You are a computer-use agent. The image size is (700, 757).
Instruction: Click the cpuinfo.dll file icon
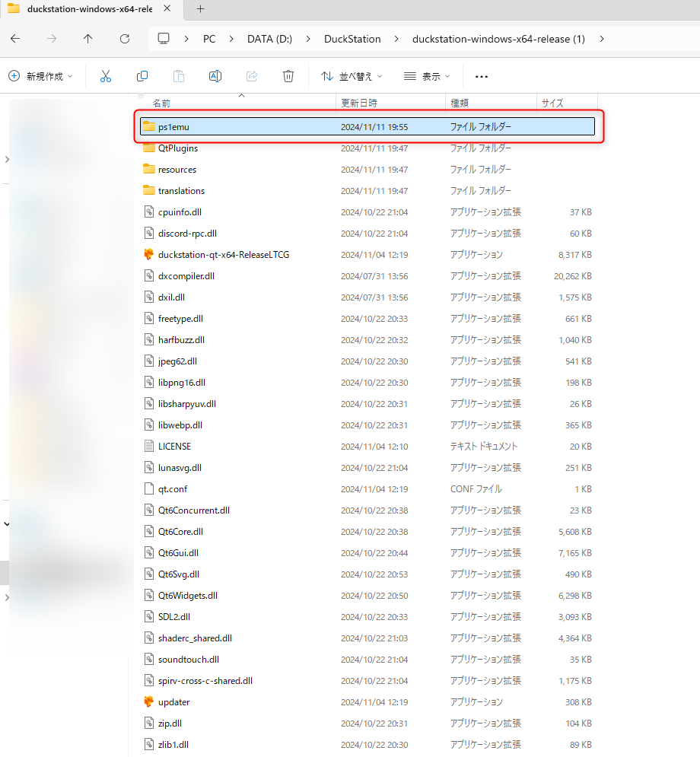tap(149, 212)
